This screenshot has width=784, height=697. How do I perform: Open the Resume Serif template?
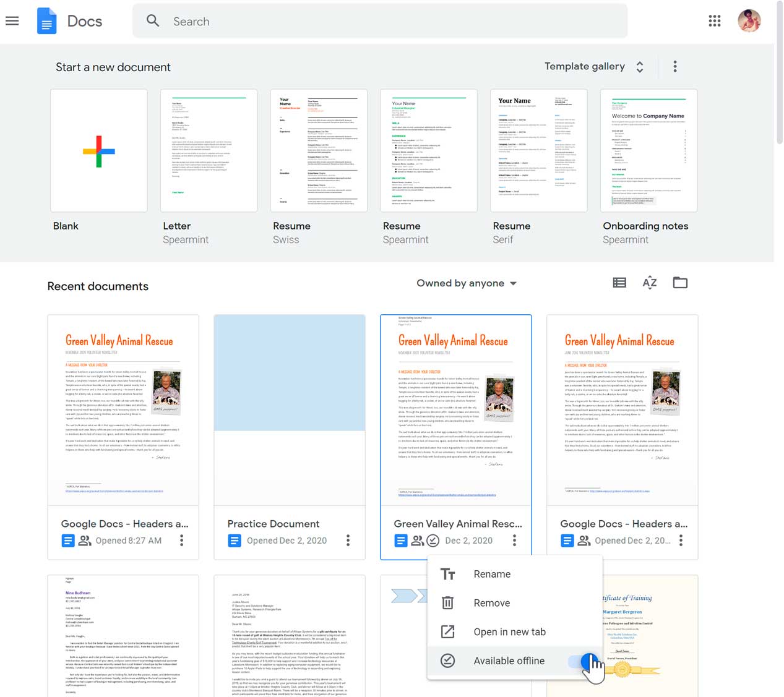coord(538,150)
